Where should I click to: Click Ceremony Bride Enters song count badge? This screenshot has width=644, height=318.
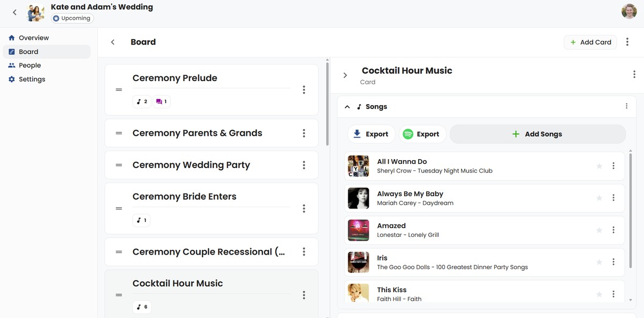[142, 220]
